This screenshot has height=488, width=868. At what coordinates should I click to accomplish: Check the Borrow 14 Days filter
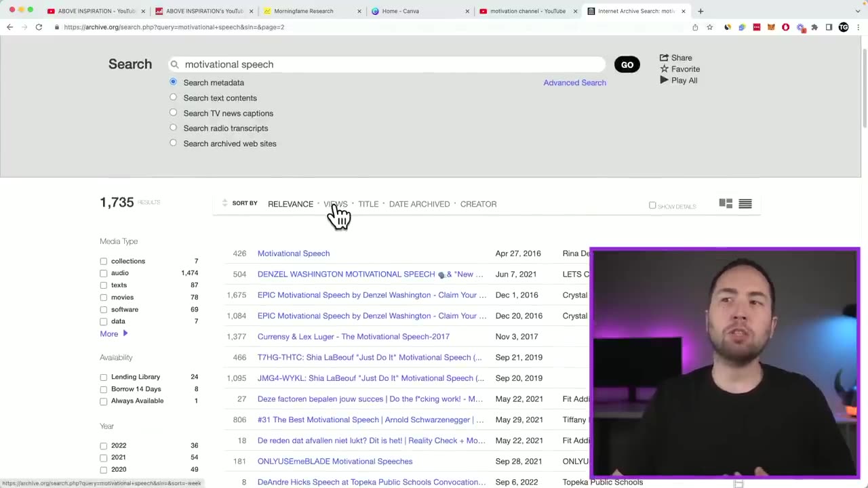pyautogui.click(x=104, y=389)
